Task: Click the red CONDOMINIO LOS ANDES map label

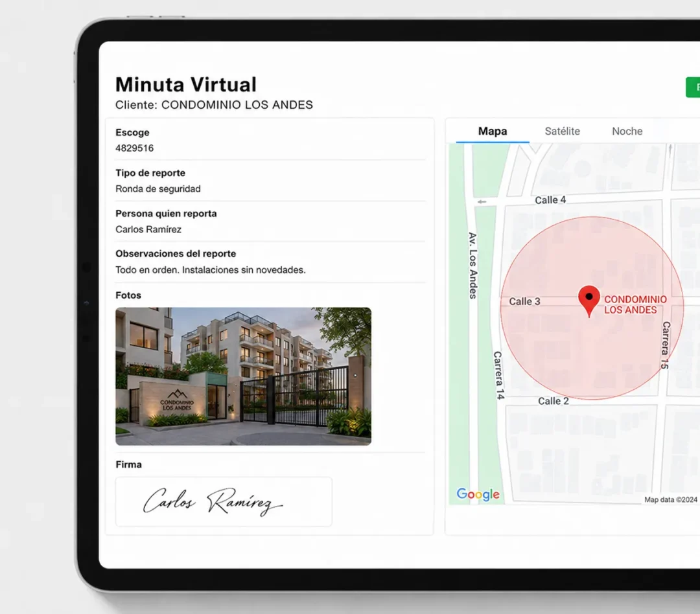Action: pos(635,305)
